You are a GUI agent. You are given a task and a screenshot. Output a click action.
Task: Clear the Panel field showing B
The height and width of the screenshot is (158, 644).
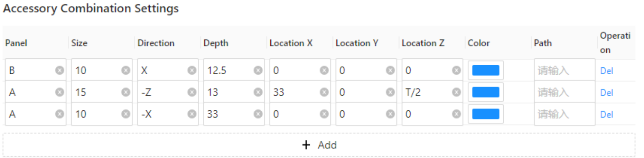coord(59,71)
